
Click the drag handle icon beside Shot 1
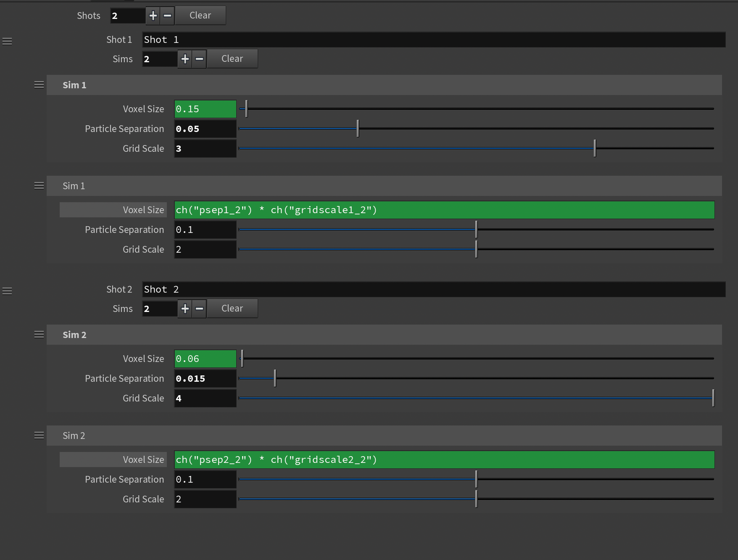7,41
